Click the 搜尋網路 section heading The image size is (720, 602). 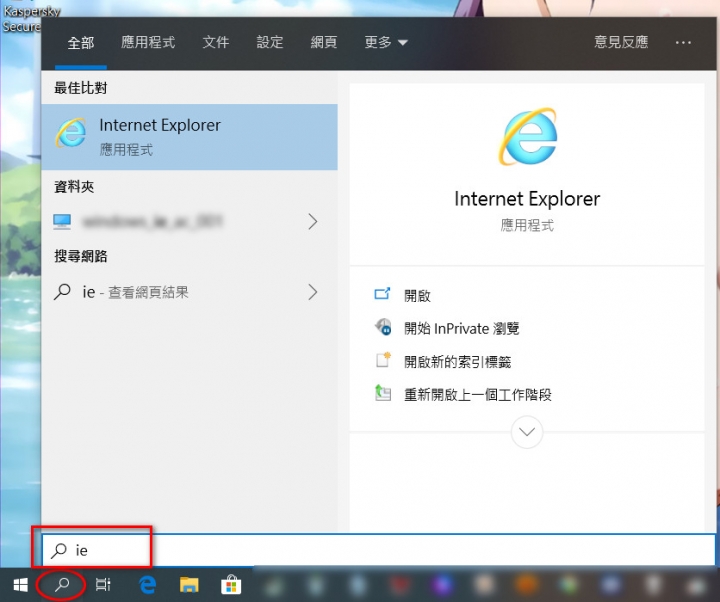coord(80,256)
